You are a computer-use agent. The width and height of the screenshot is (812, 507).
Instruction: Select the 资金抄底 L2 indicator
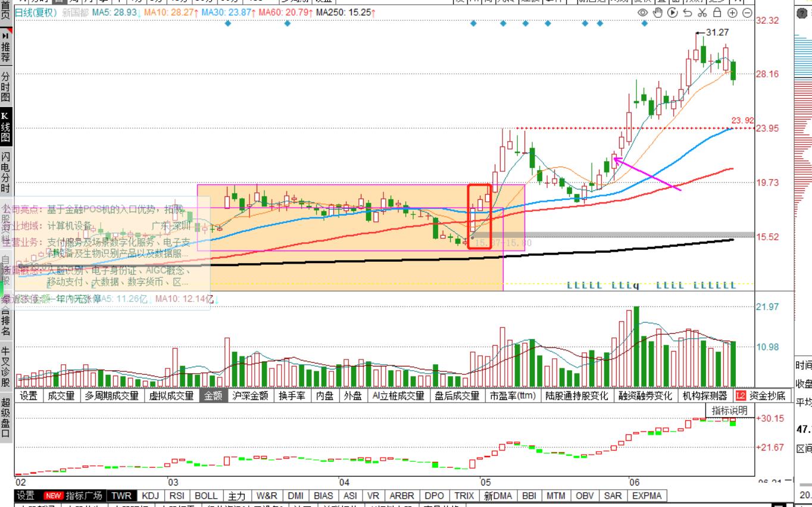761,396
